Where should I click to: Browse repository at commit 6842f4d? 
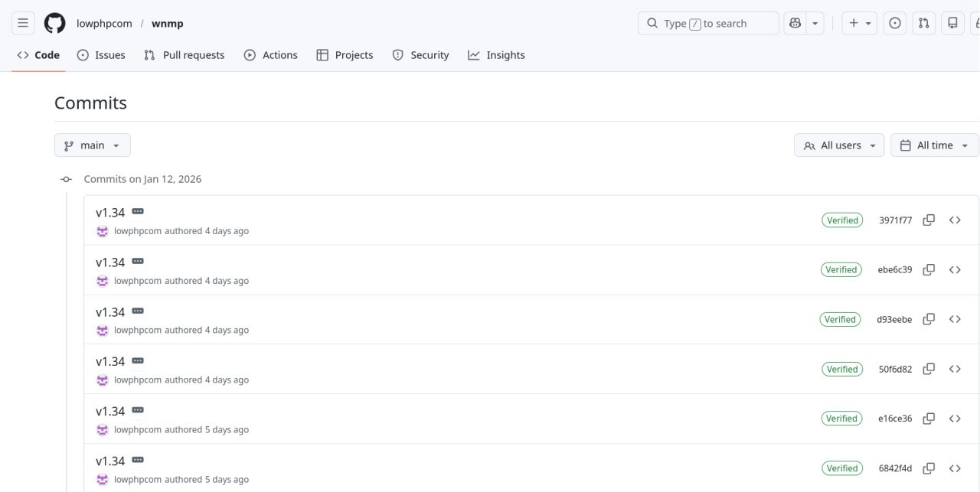(955, 468)
